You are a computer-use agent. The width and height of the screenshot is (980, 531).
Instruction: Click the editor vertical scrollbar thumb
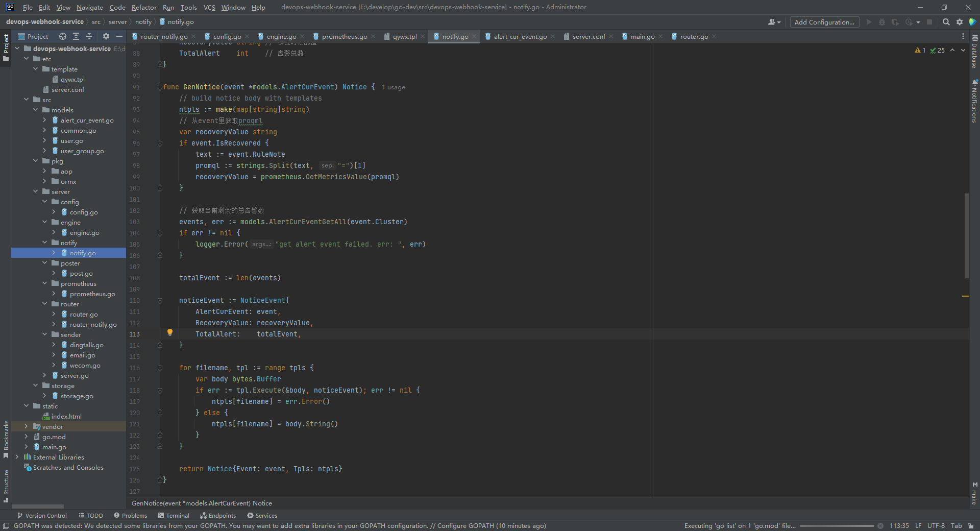click(x=966, y=235)
